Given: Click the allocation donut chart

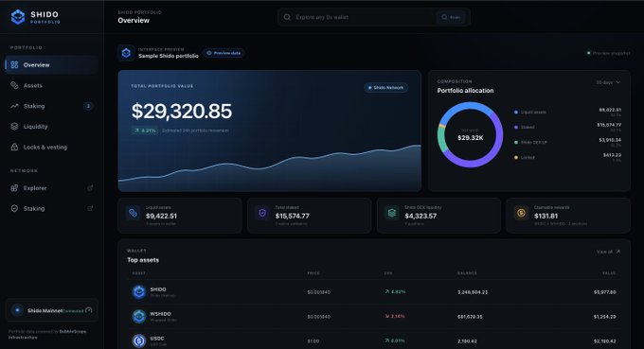Looking at the screenshot, I should tap(471, 135).
